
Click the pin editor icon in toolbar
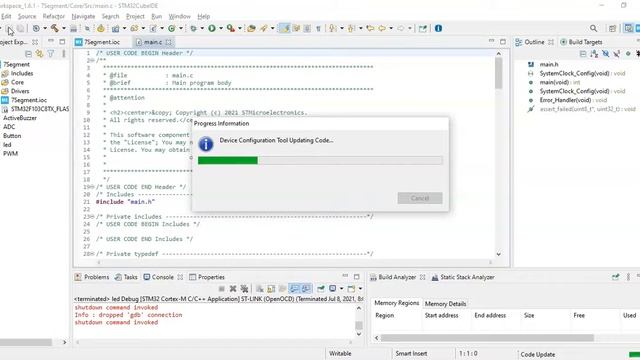423,28
